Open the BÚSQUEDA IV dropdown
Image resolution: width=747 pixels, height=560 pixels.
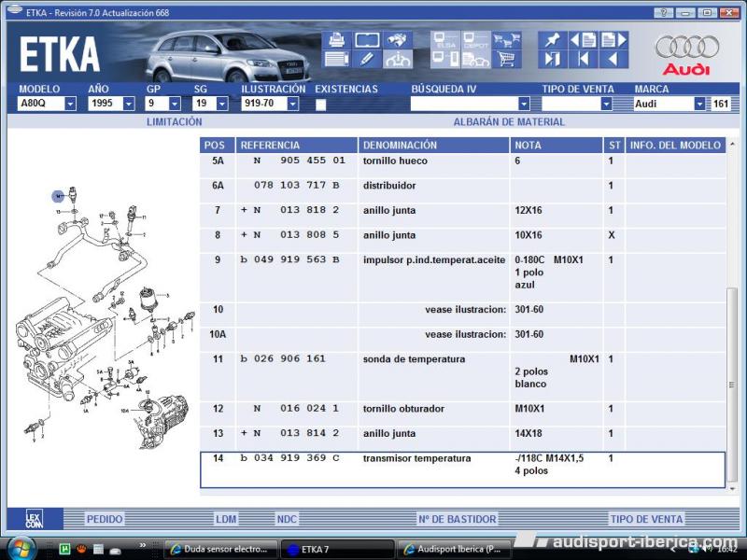(524, 104)
